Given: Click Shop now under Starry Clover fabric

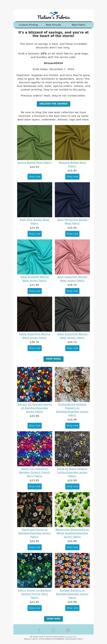Looking at the screenshot, I should coord(35,608).
